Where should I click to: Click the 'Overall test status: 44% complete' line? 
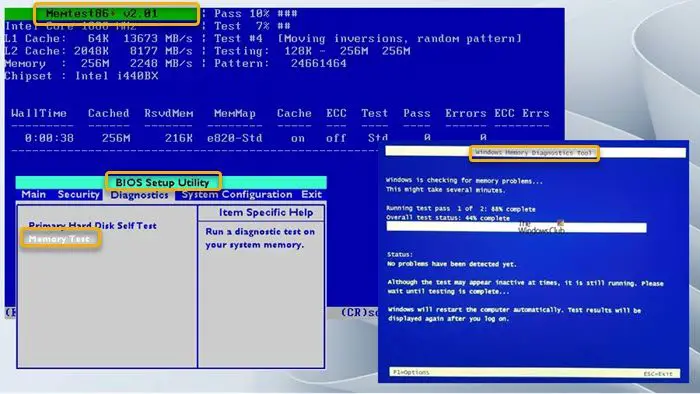[x=448, y=218]
